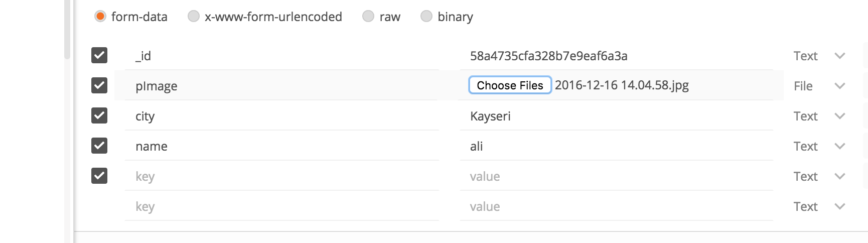Toggle the city row checkbox
This screenshot has height=243, width=868.
[99, 115]
